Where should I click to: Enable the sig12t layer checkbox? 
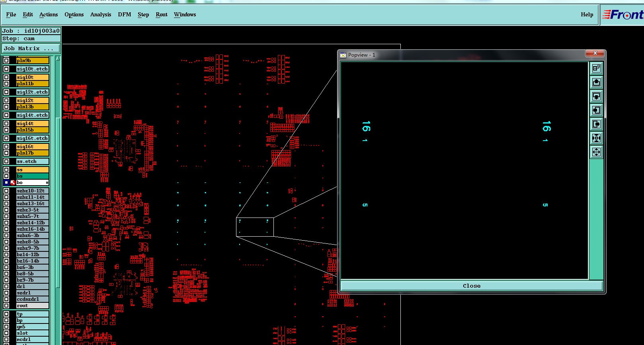click(x=6, y=100)
